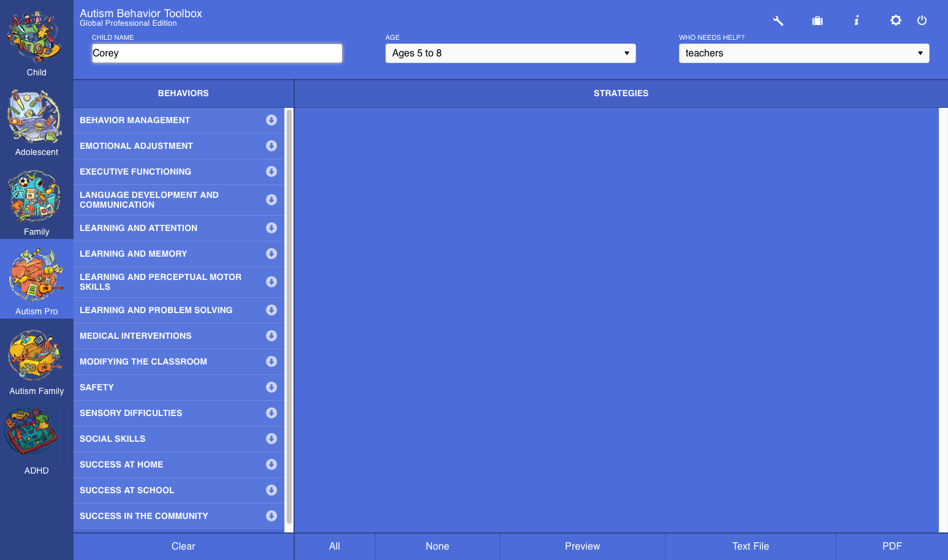Expand Behavior Management category arrow
Image resolution: width=948 pixels, height=560 pixels.
click(271, 120)
